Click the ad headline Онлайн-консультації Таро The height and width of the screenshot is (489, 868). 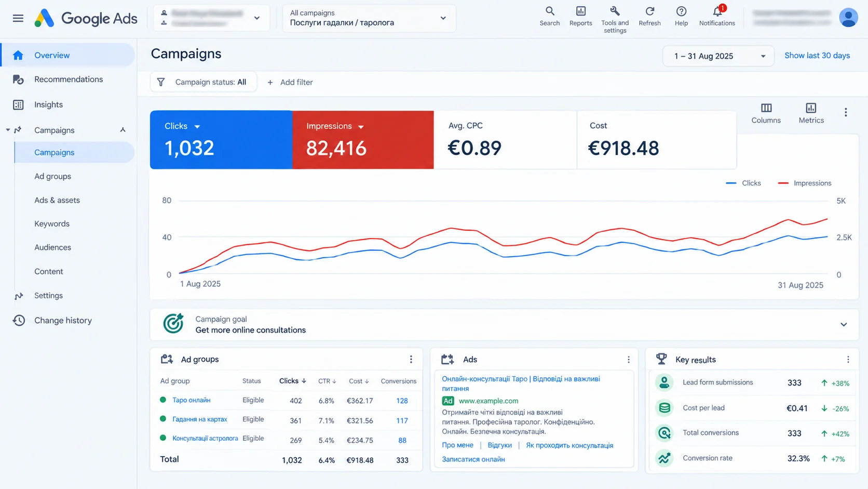[521, 384]
